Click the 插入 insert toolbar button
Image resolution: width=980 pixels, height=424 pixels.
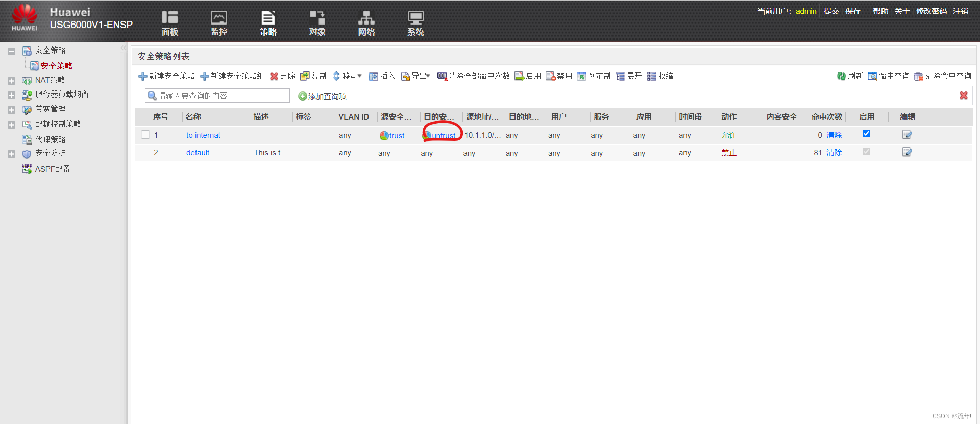[x=382, y=76]
